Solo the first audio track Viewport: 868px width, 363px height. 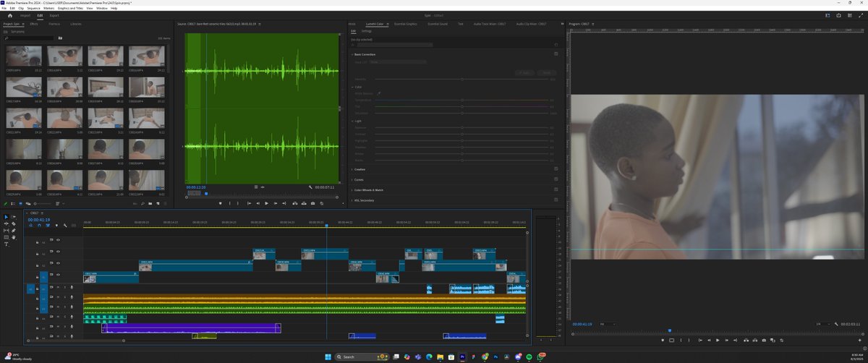(65, 287)
